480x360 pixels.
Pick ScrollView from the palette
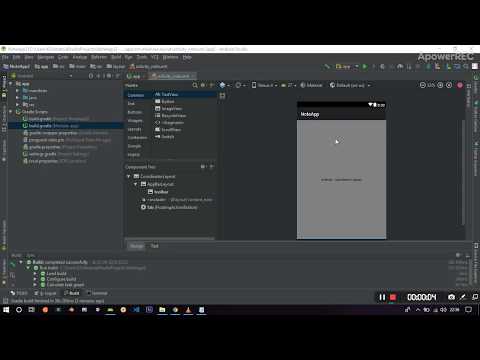point(168,129)
